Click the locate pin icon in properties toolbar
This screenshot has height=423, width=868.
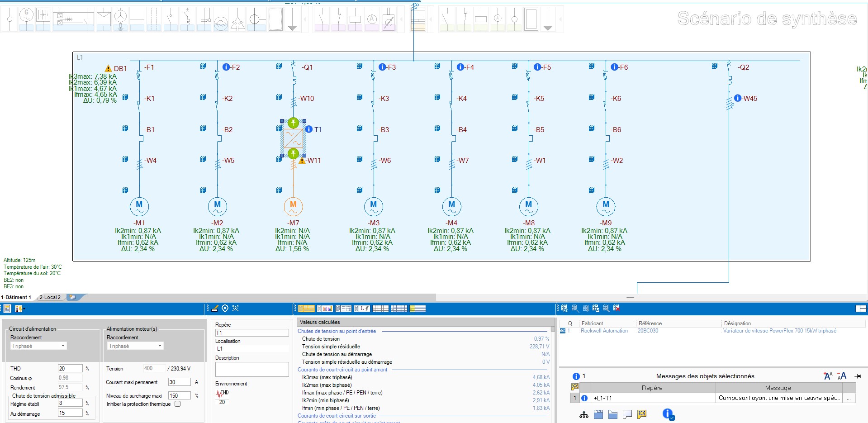pos(225,308)
